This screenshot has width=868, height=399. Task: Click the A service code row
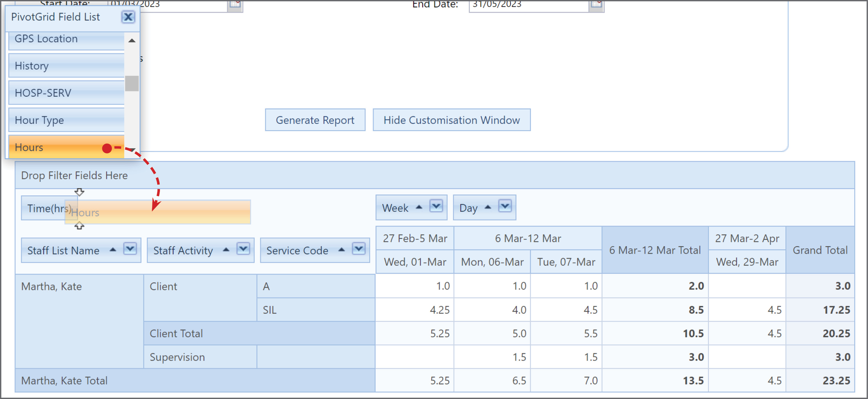316,286
